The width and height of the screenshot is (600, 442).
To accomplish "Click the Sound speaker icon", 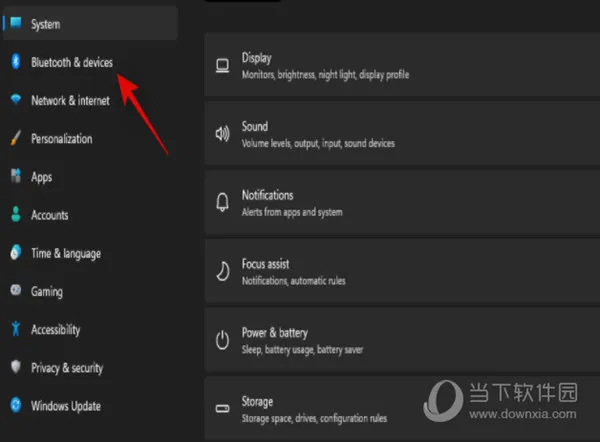I will [x=222, y=134].
